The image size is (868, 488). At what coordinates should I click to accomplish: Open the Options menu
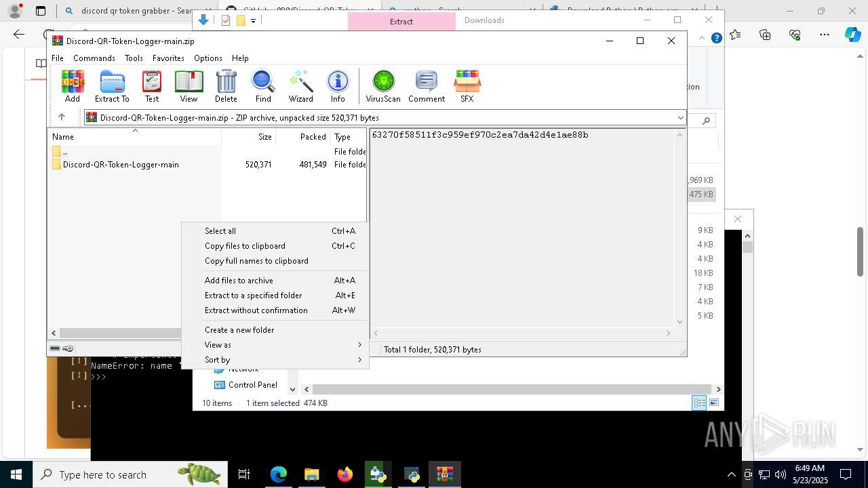point(208,58)
